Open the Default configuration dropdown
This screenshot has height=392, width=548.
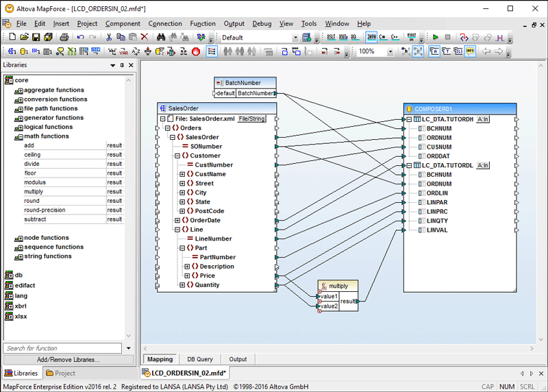[x=295, y=38]
